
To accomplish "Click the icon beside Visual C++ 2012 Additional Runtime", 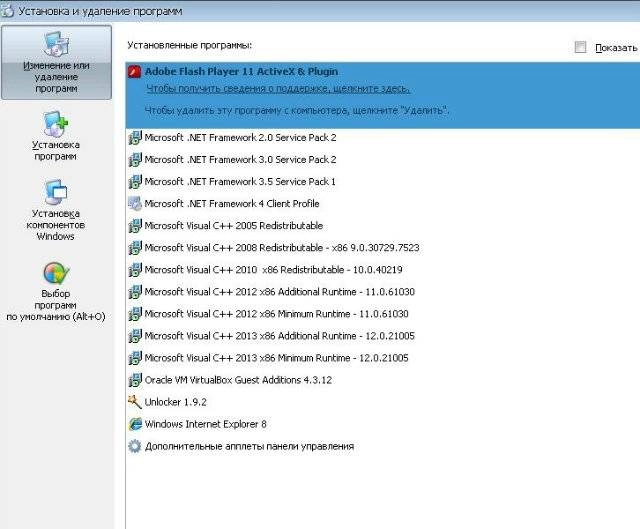I will click(135, 292).
